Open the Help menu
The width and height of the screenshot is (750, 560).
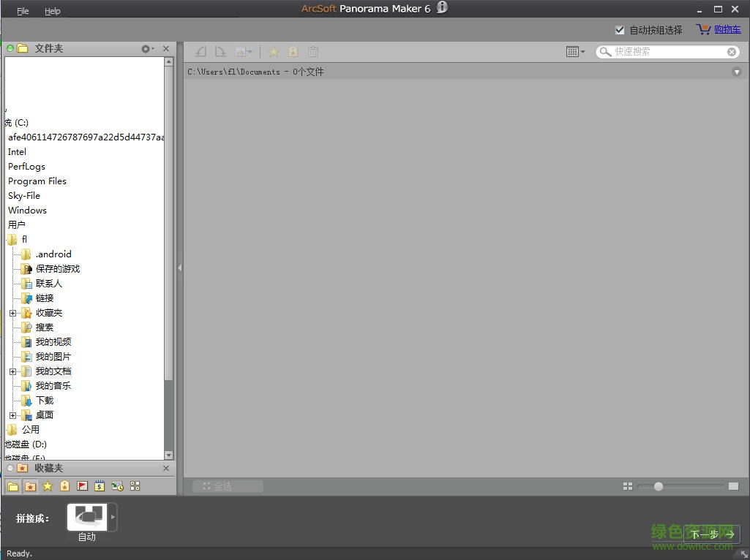53,10
